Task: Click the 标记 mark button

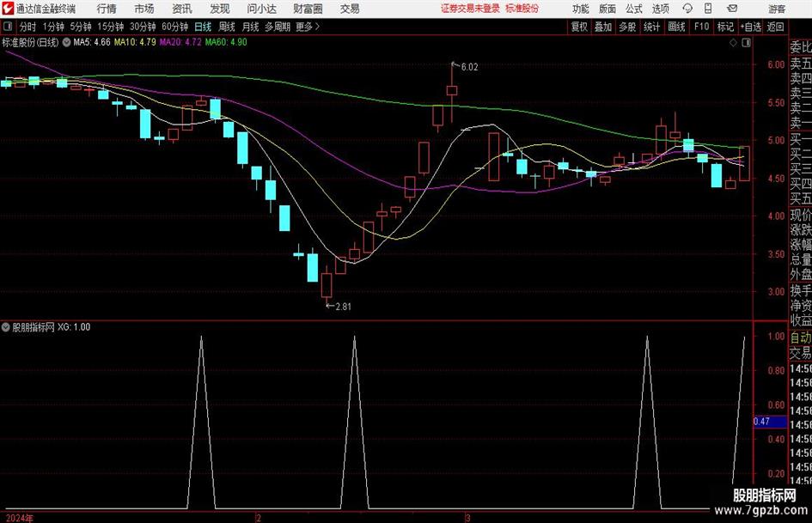Action: 725,27
